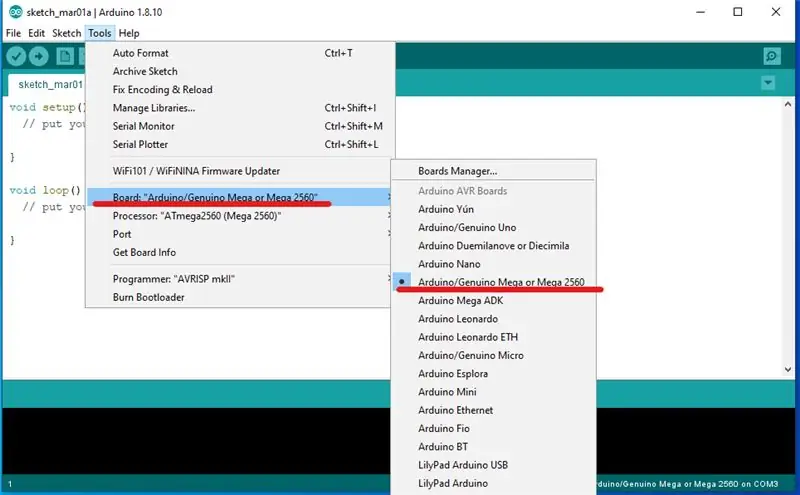Image resolution: width=800 pixels, height=495 pixels.
Task: Select Arduino Mini board
Action: 493,392
